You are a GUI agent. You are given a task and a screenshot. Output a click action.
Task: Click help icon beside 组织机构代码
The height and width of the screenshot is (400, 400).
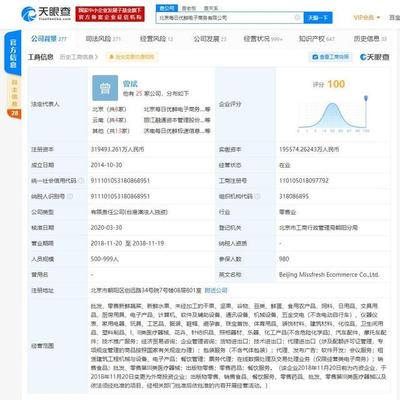pos(258,196)
